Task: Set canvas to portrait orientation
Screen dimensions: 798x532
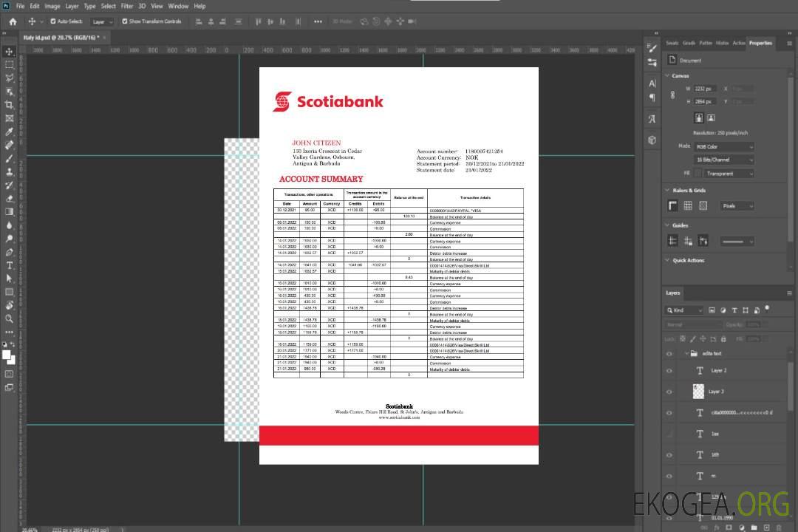Action: (x=699, y=118)
